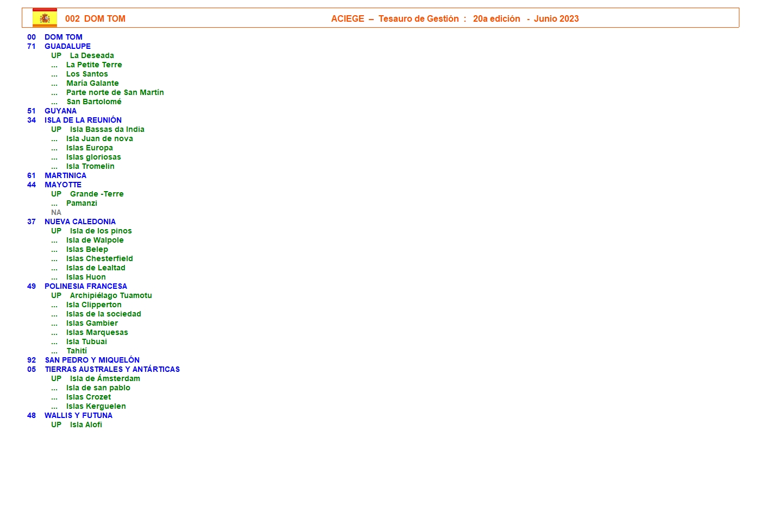Select Islas Chesterfield entry
The height and width of the screenshot is (532, 766).
[x=99, y=258]
